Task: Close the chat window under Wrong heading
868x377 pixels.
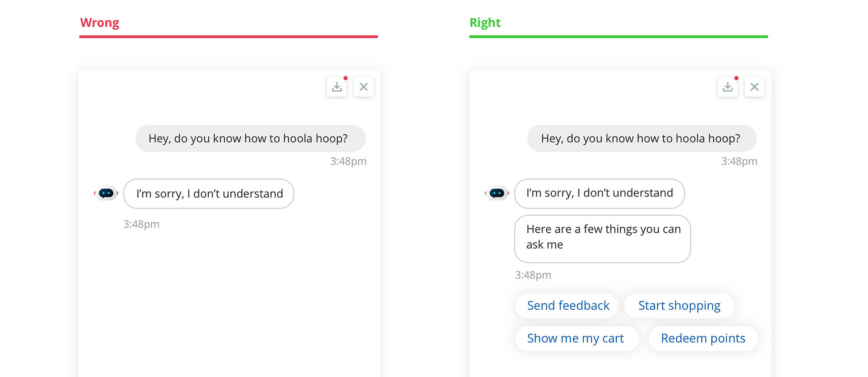Action: coord(364,87)
